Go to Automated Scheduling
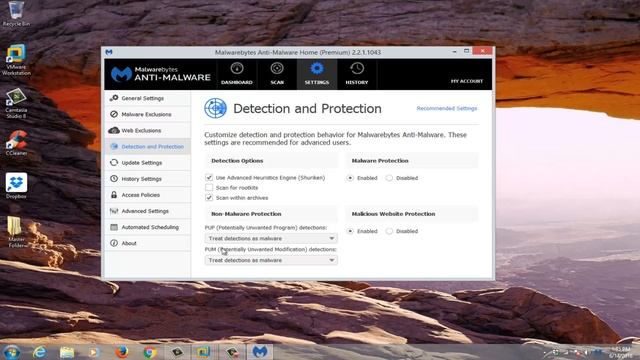The image size is (640, 360). click(x=150, y=227)
